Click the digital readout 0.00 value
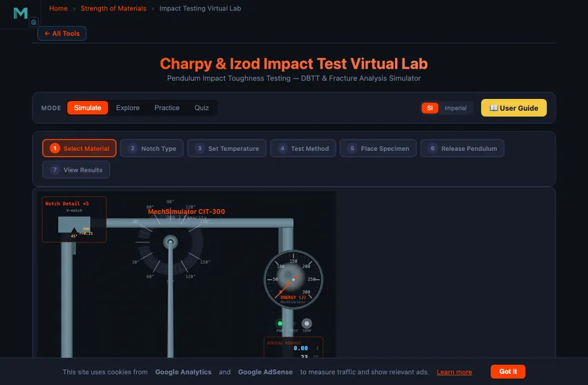This screenshot has height=385, width=588. click(x=300, y=348)
